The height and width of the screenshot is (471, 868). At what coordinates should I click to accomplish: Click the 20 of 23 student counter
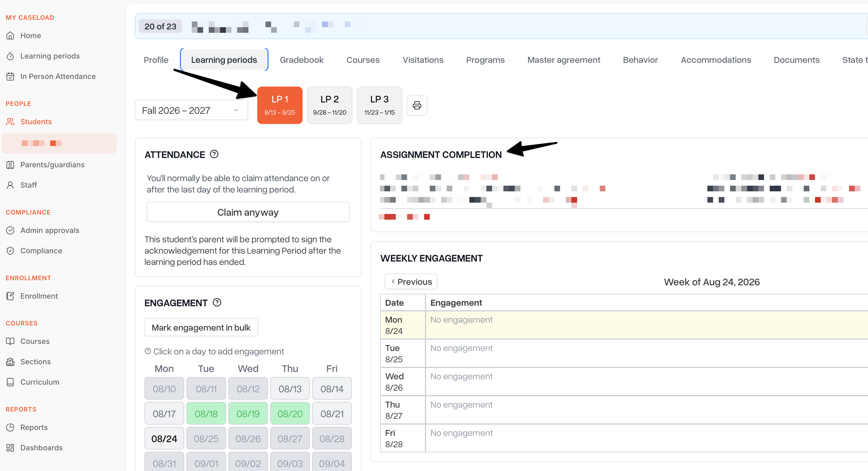click(160, 26)
